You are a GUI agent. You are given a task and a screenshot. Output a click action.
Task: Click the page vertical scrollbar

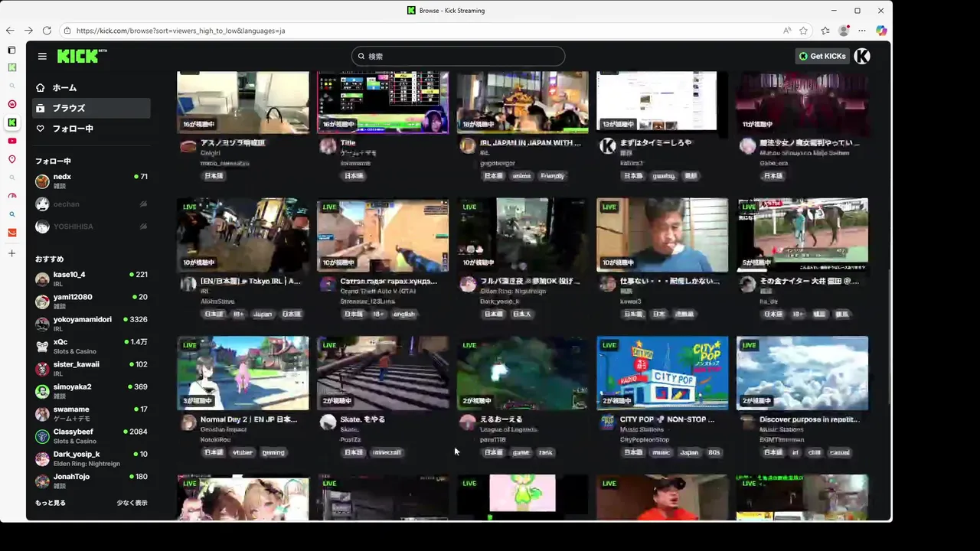tap(889, 337)
